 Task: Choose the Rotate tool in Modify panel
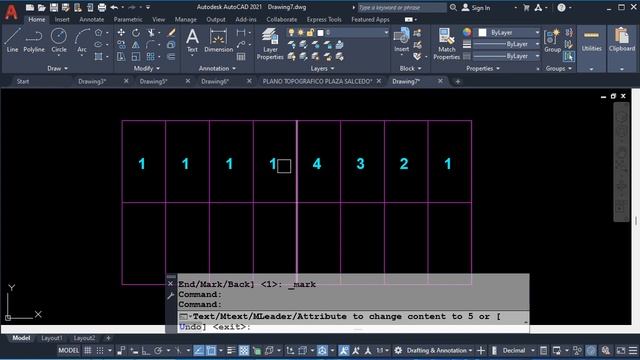coord(136,33)
